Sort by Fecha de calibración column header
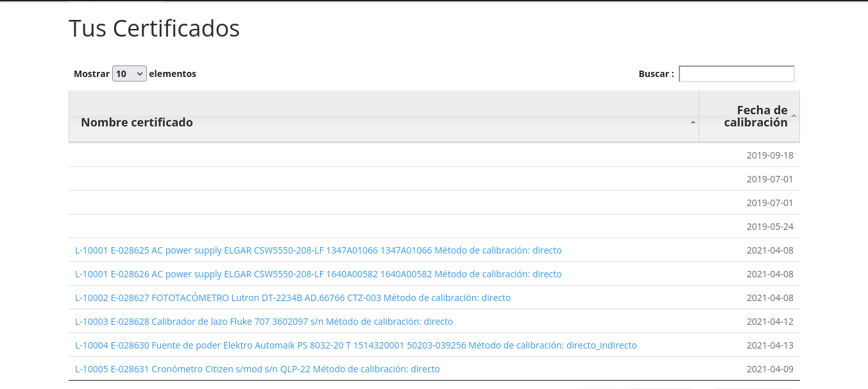This screenshot has width=868, height=389. (749, 116)
